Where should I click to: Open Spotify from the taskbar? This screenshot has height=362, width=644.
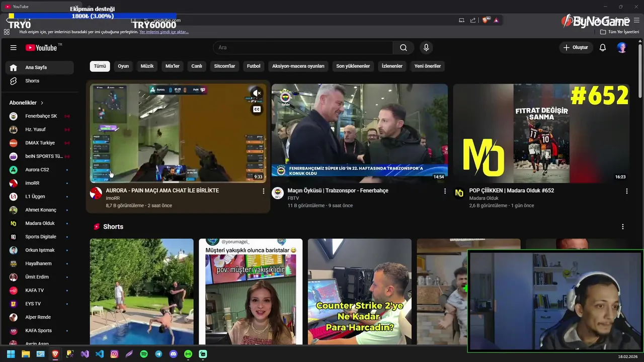click(x=144, y=354)
